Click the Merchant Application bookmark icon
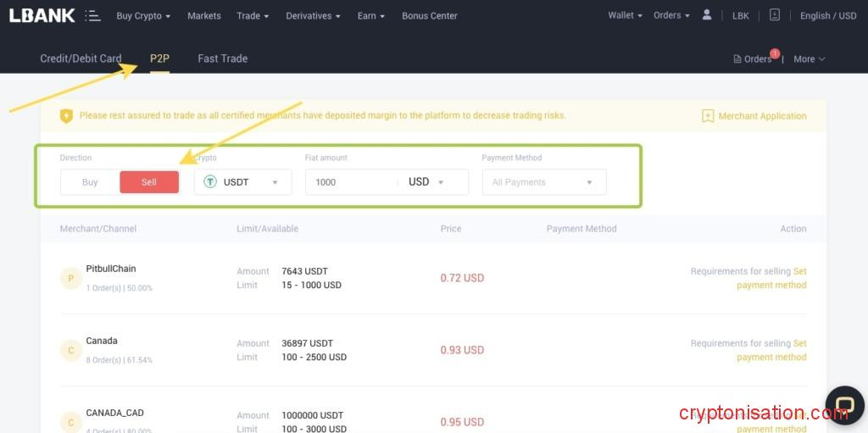The image size is (868, 433). pyautogui.click(x=708, y=116)
